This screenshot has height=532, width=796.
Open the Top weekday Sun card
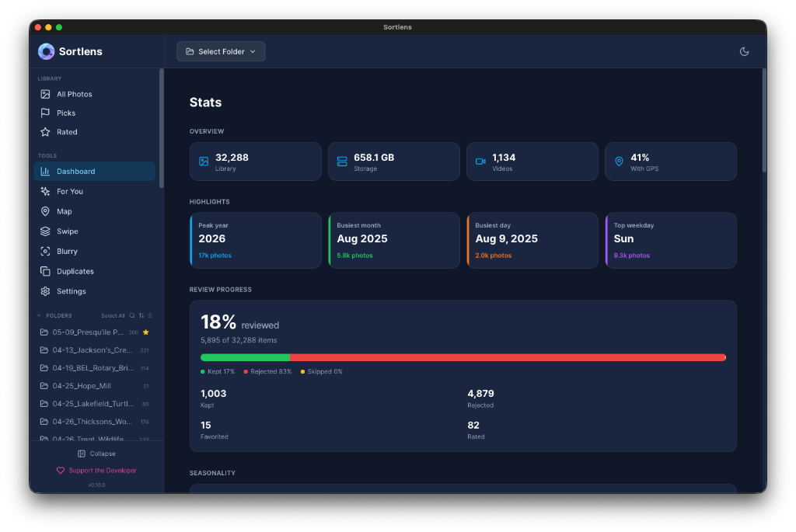pyautogui.click(x=671, y=241)
